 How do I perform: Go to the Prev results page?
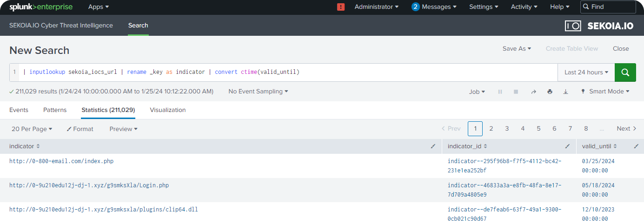coord(451,129)
